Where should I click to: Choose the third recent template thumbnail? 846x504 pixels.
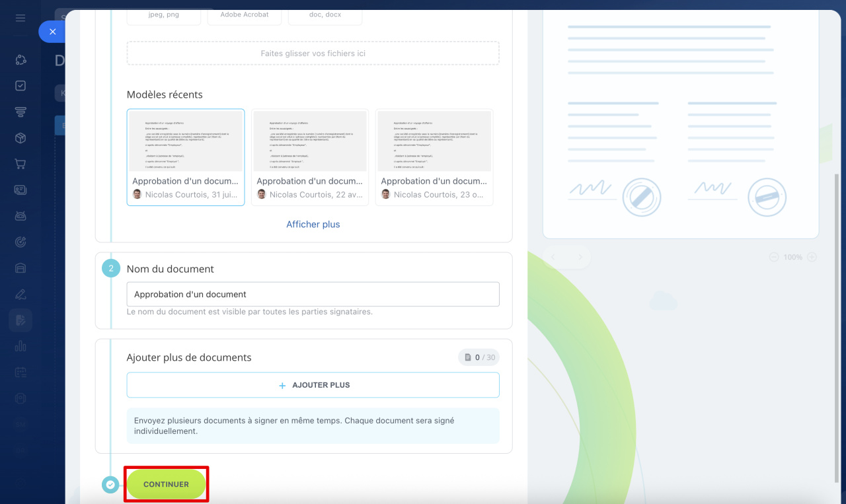click(x=434, y=157)
